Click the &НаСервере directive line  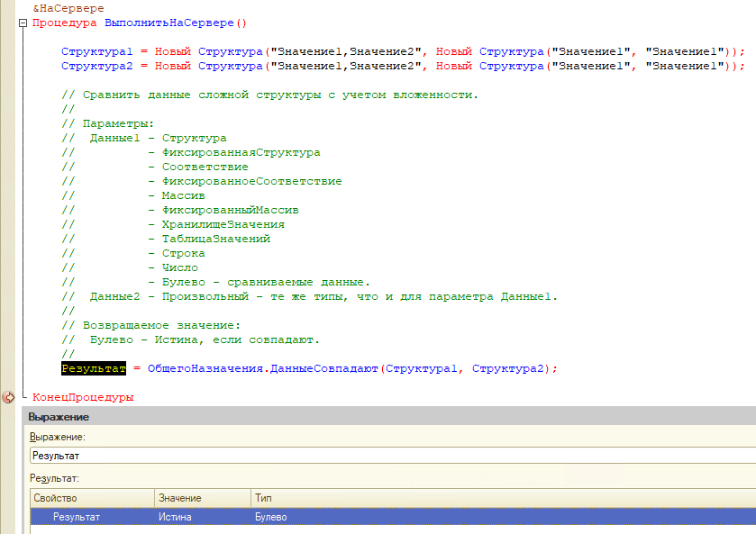[64, 8]
